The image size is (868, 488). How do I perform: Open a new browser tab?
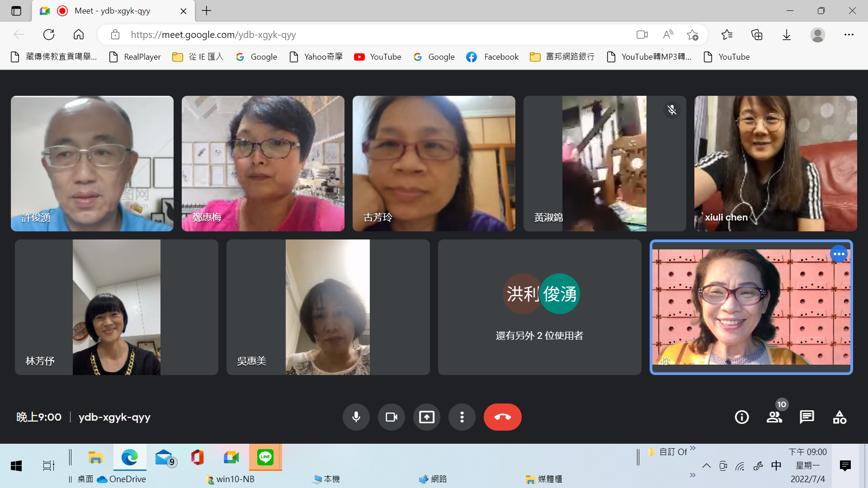pyautogui.click(x=207, y=11)
